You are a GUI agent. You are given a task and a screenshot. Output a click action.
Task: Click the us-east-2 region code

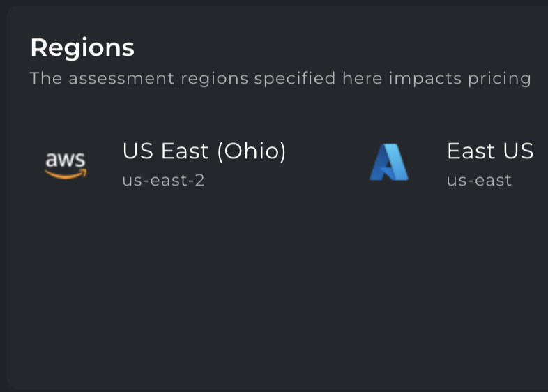tap(163, 180)
